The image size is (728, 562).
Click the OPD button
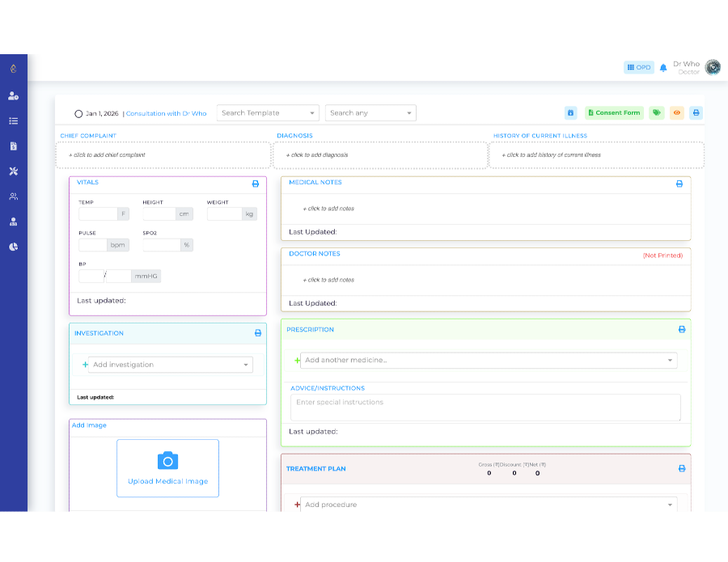click(x=639, y=67)
